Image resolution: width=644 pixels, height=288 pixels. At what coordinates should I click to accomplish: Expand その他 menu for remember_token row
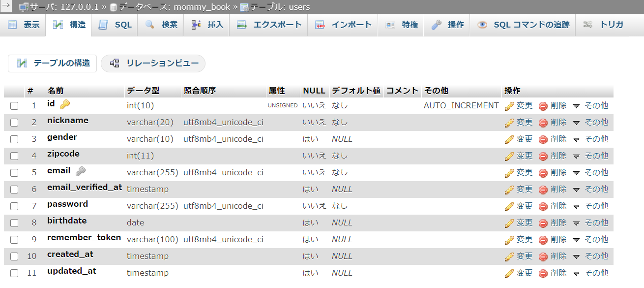click(x=590, y=239)
